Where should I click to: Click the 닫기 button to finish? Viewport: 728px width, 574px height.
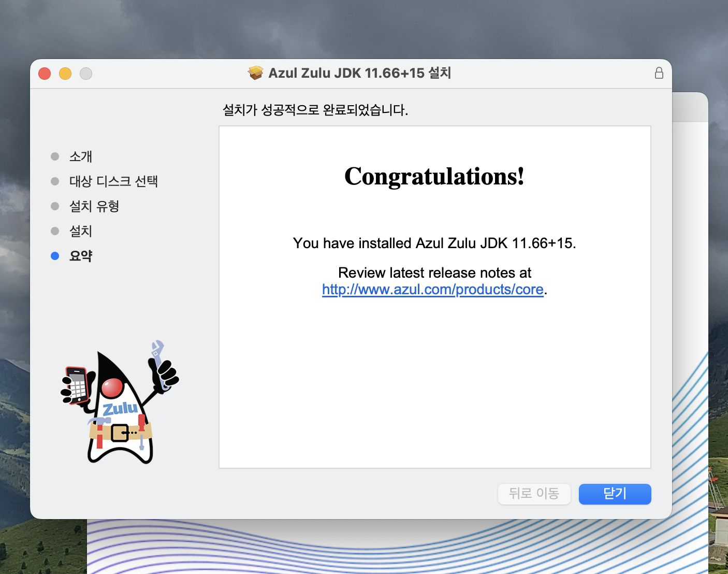pyautogui.click(x=615, y=494)
